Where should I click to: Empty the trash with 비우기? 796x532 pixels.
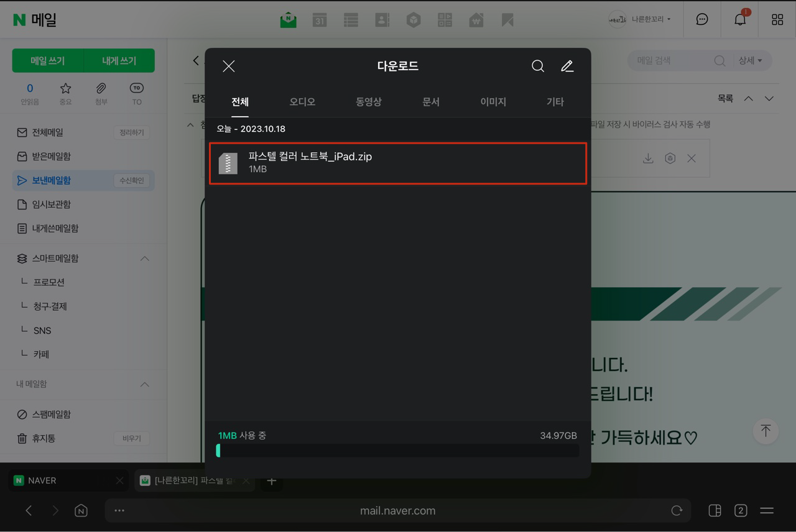tap(131, 438)
